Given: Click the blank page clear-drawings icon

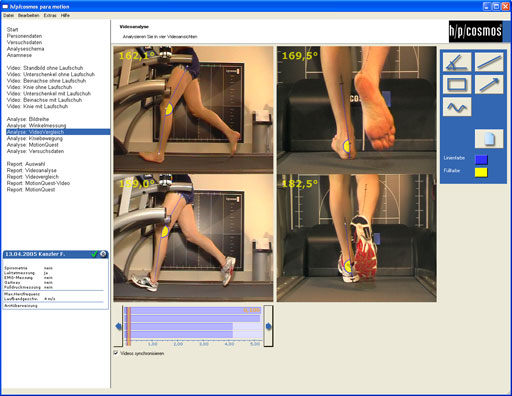Looking at the screenshot, I should 489,139.
